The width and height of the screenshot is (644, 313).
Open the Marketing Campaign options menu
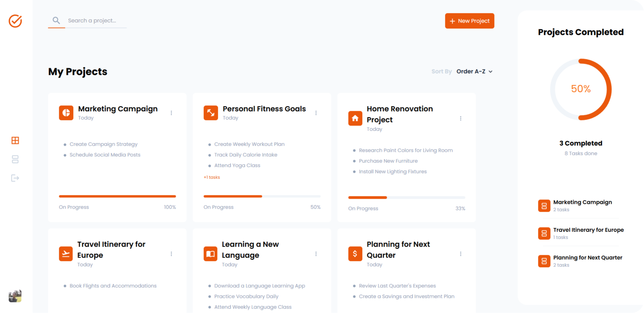click(x=171, y=113)
